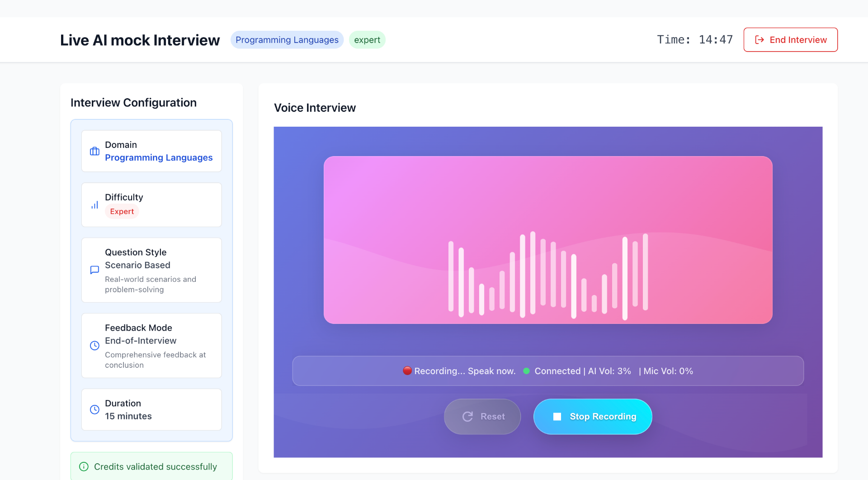
Task: Click the Duration clock icon
Action: coord(94,409)
